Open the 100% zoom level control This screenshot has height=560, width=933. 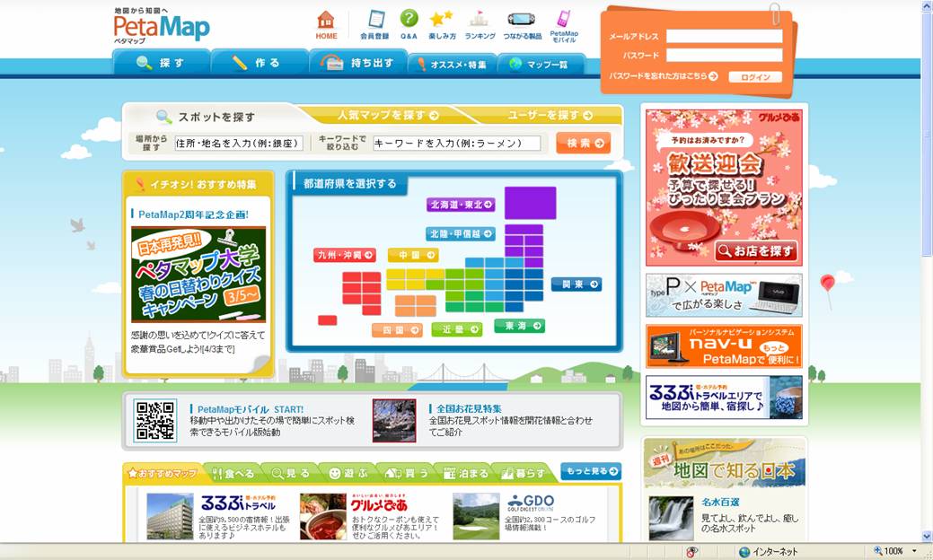pyautogui.click(x=895, y=551)
